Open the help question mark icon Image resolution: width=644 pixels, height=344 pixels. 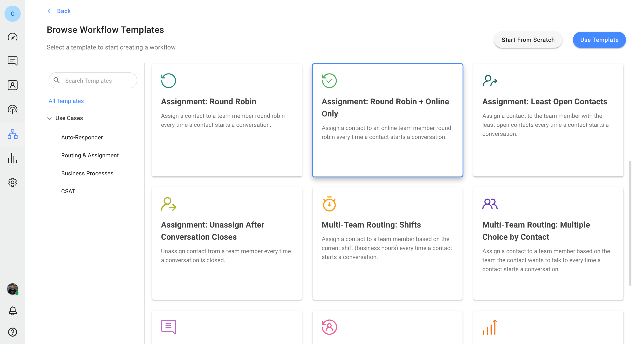(13, 332)
